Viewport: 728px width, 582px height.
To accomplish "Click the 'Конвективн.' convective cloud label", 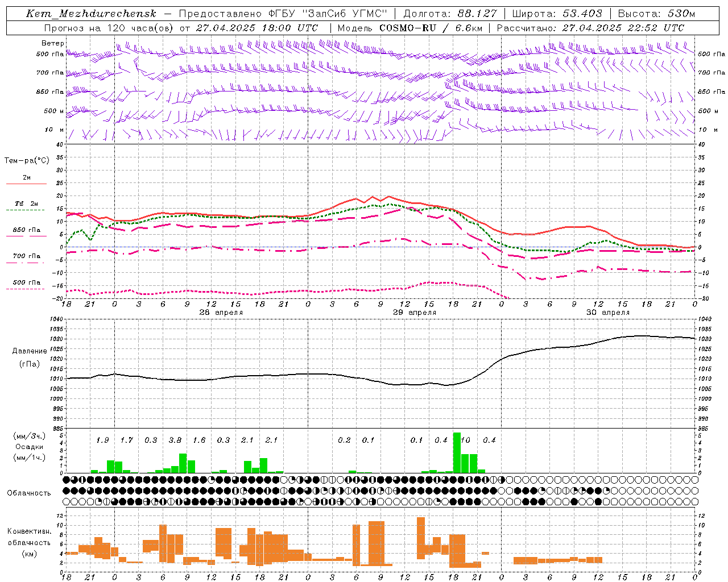I will tap(29, 531).
